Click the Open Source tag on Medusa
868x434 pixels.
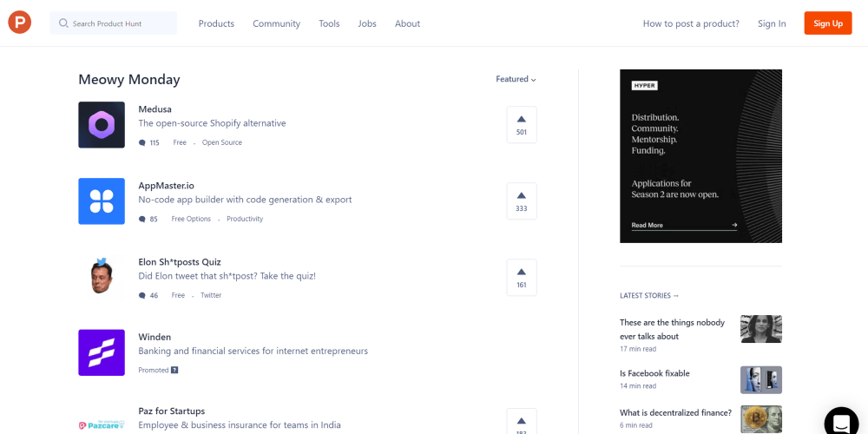pyautogui.click(x=222, y=142)
